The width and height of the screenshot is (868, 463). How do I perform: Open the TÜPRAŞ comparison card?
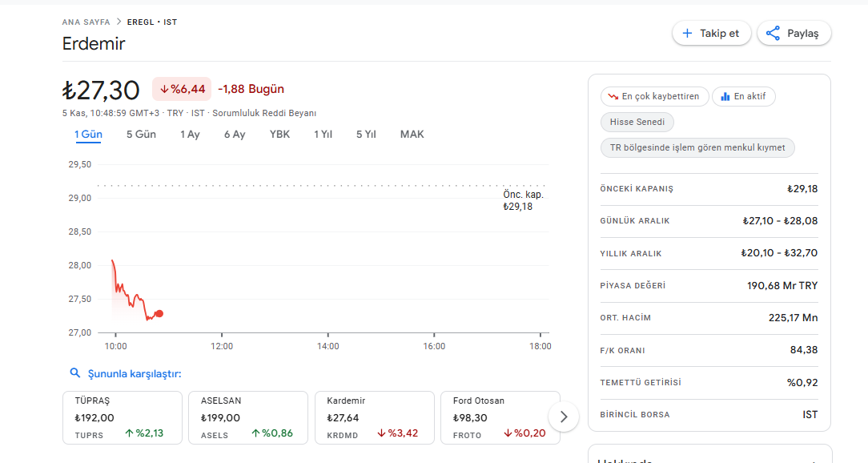[122, 417]
